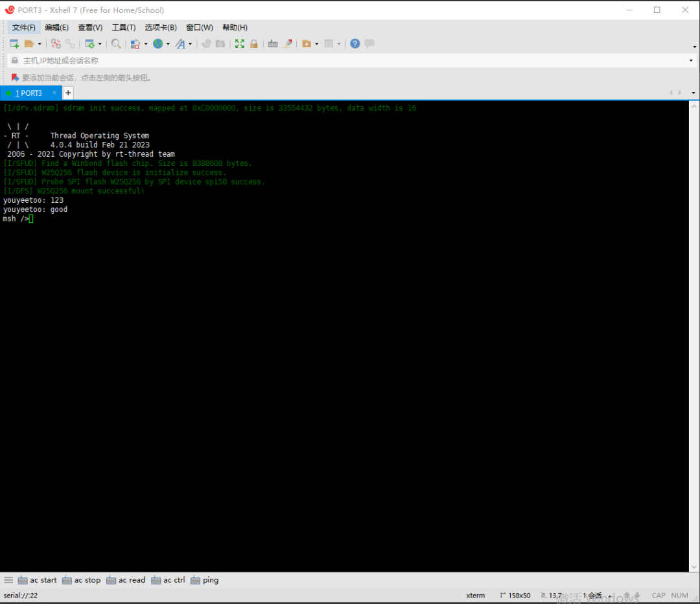The image size is (700, 604).
Task: Click the Reconnect chain-link icon
Action: 70,44
